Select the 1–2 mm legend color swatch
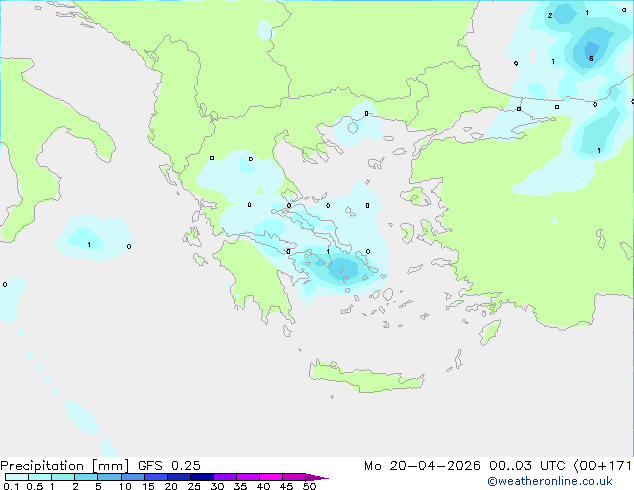Screen dimensions: 634x490 pyautogui.click(x=63, y=477)
